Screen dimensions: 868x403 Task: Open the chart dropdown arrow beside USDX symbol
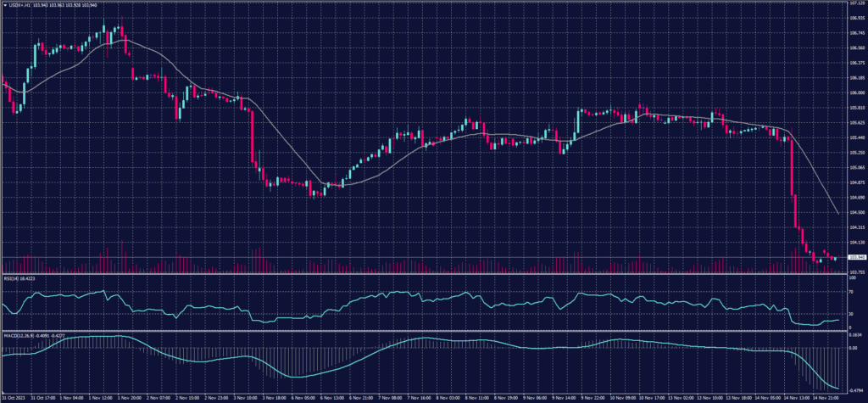tap(4, 4)
